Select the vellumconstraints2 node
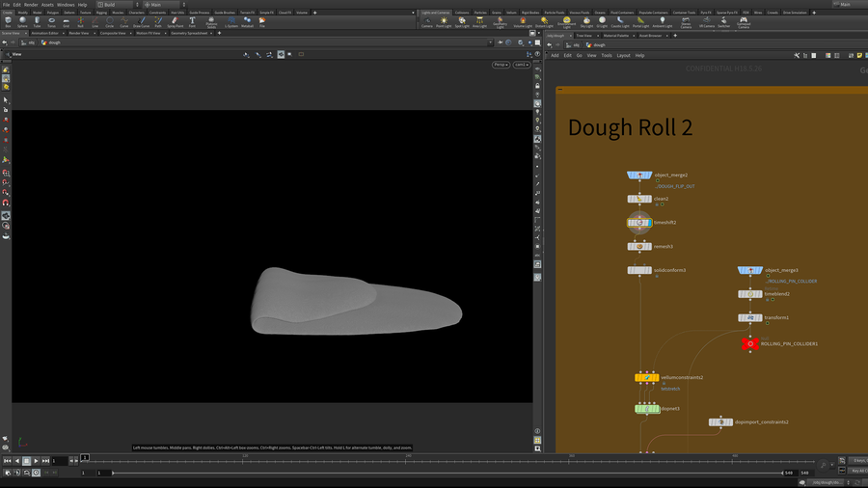 tap(646, 378)
